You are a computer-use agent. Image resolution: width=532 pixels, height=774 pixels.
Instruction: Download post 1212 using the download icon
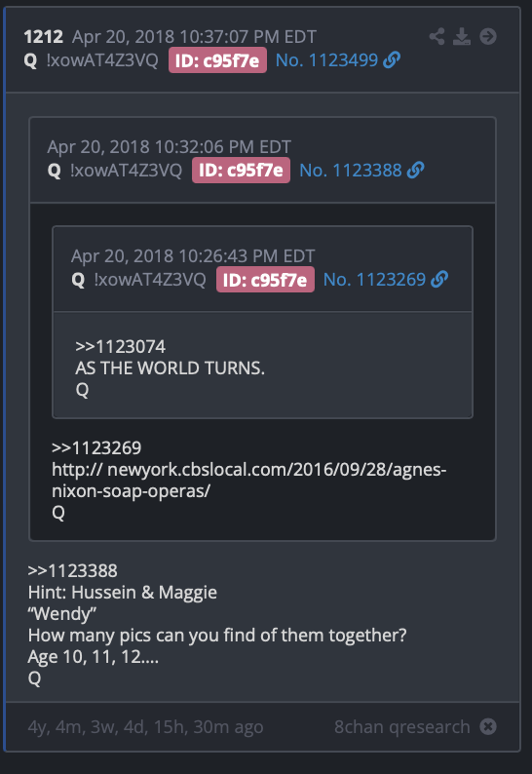[462, 36]
